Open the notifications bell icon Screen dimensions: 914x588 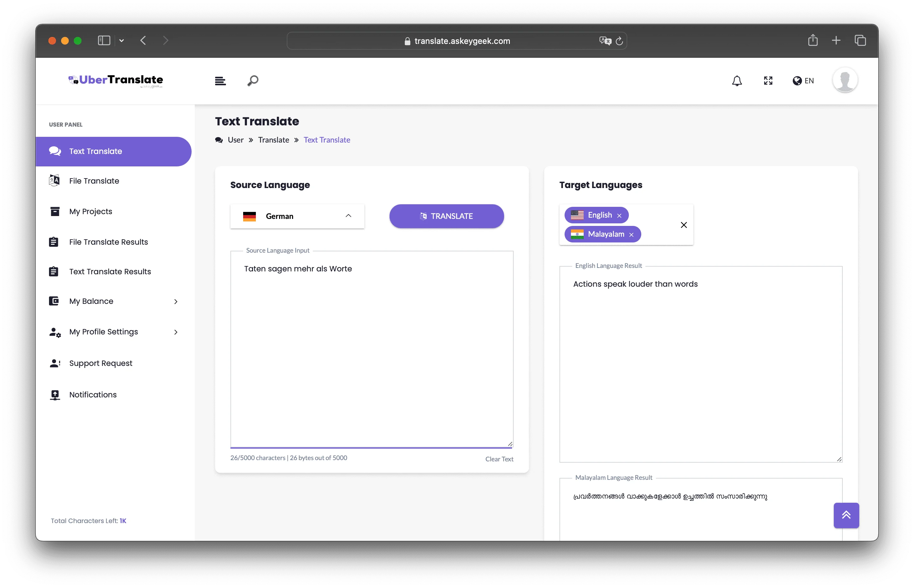(737, 81)
